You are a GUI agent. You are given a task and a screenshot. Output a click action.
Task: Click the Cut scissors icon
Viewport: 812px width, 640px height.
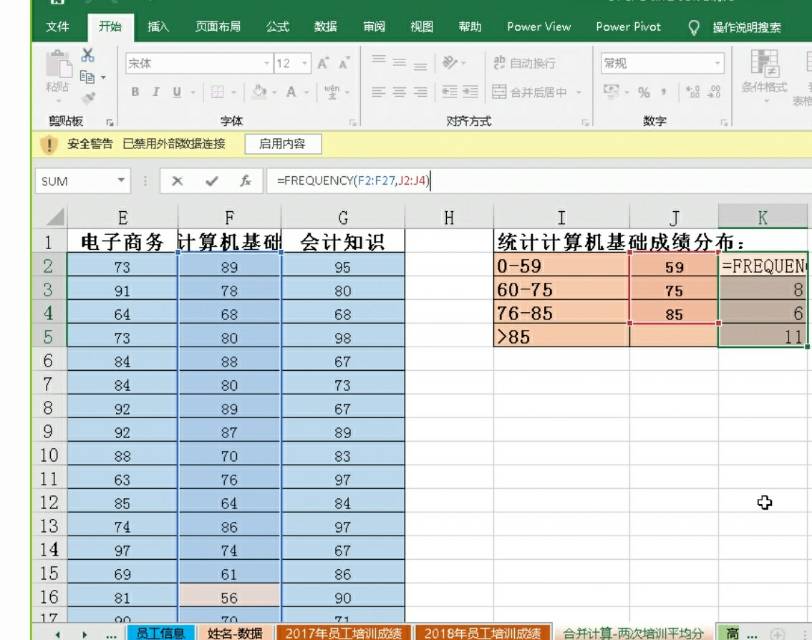pyautogui.click(x=88, y=55)
